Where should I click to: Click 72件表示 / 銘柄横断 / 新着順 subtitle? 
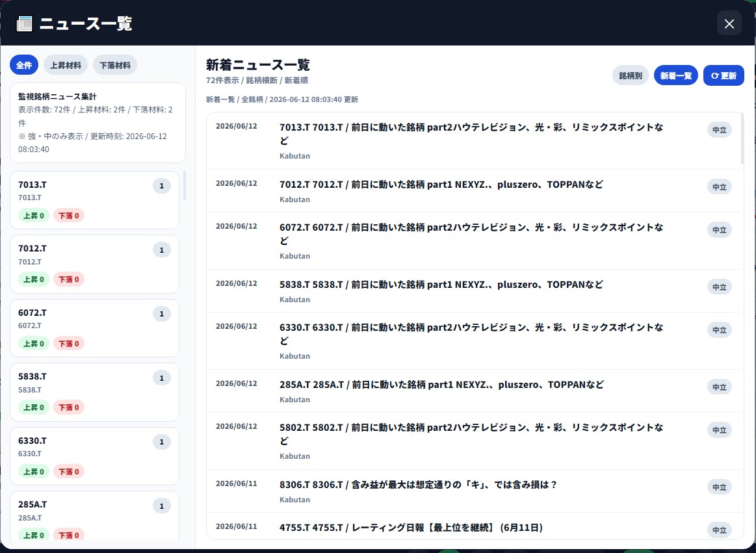click(x=257, y=80)
